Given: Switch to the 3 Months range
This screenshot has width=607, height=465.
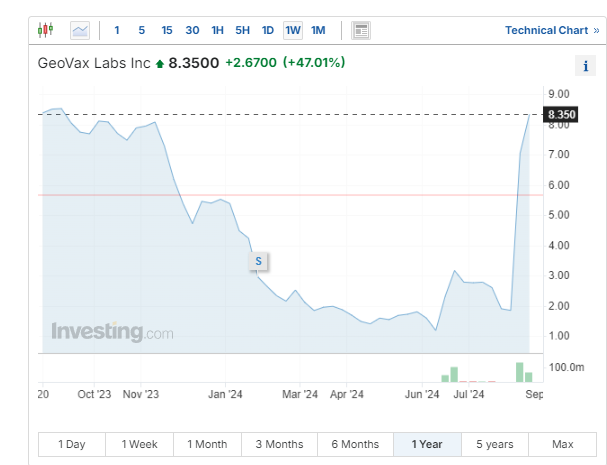Looking at the screenshot, I should point(279,444).
